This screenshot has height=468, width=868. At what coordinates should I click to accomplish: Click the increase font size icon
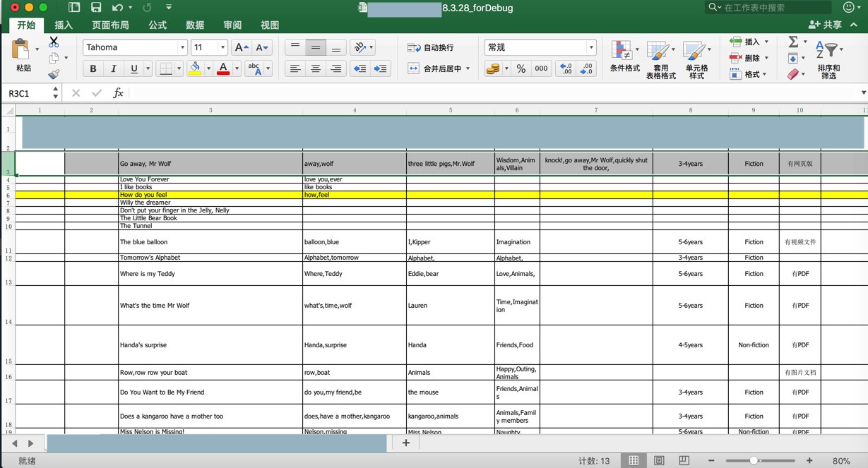pos(240,47)
